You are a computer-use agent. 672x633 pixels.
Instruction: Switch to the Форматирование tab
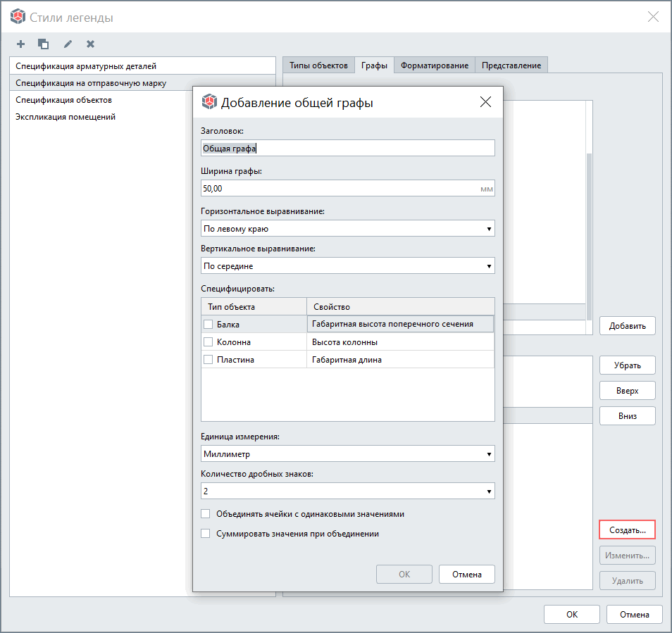(435, 65)
